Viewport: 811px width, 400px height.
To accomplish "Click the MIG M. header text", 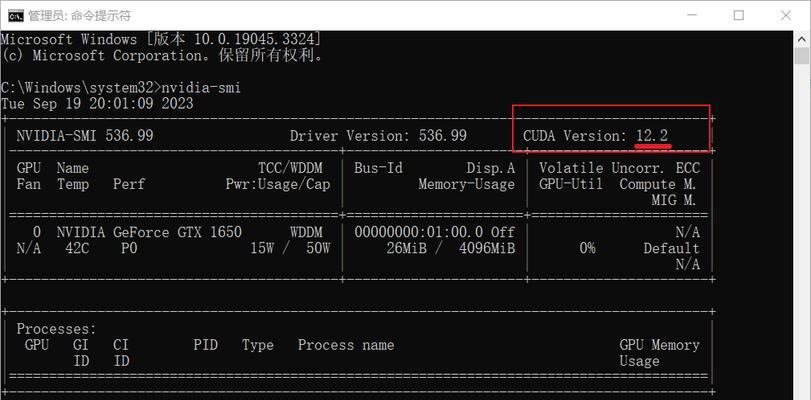I will pos(673,200).
